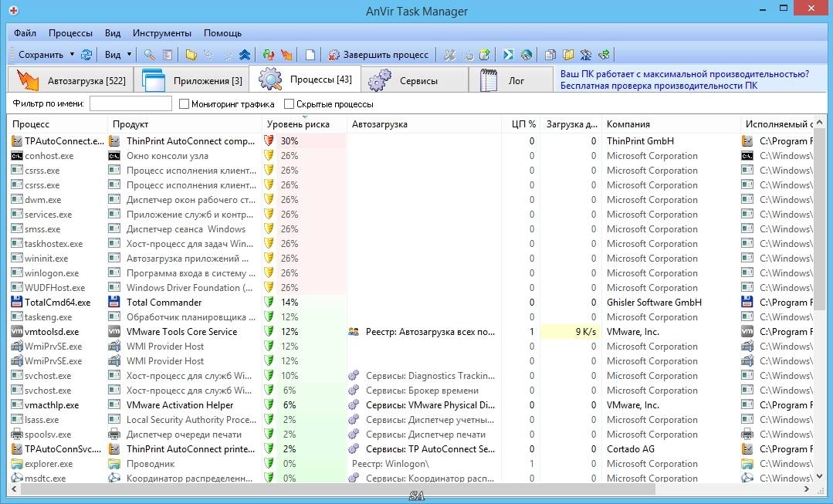Click the ABC spell-check style toolbar icon
Image resolution: width=833 pixels, height=504 pixels.
[x=586, y=54]
